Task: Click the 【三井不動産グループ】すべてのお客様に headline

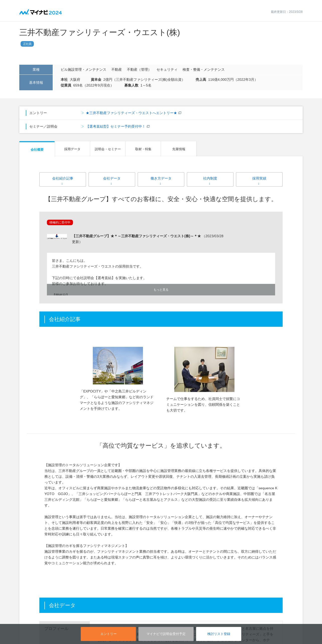Action: click(161, 199)
